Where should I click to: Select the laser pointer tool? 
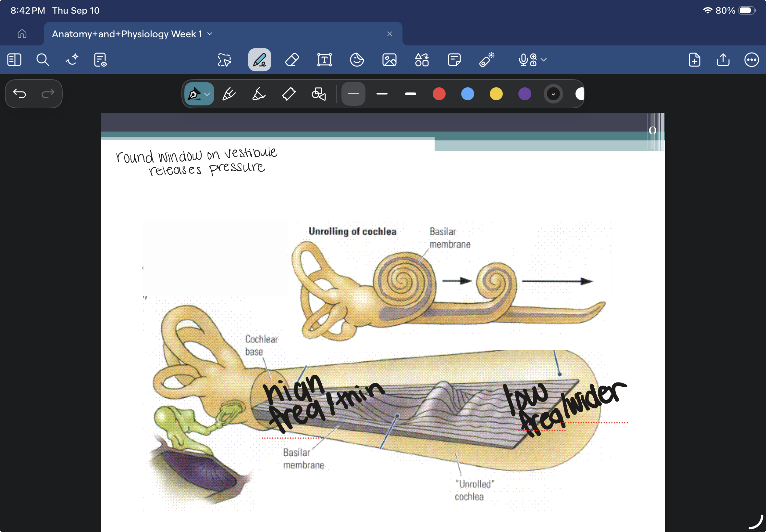(x=487, y=60)
